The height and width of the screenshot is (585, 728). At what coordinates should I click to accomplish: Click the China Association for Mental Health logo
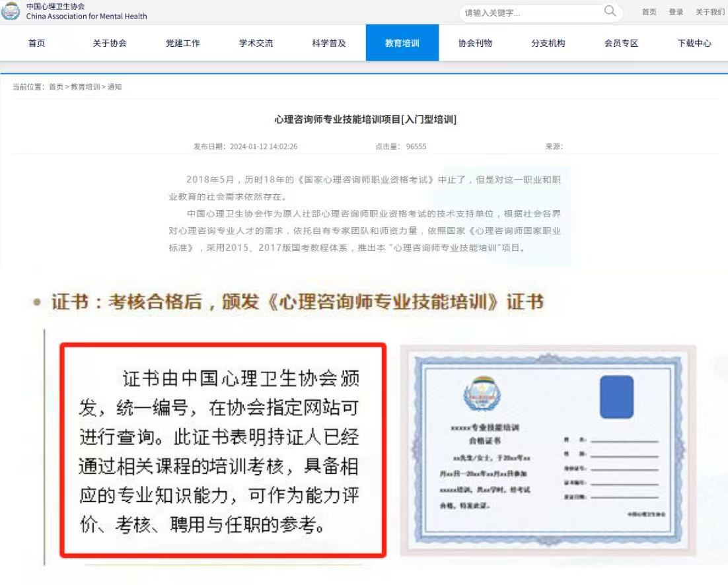coord(10,11)
